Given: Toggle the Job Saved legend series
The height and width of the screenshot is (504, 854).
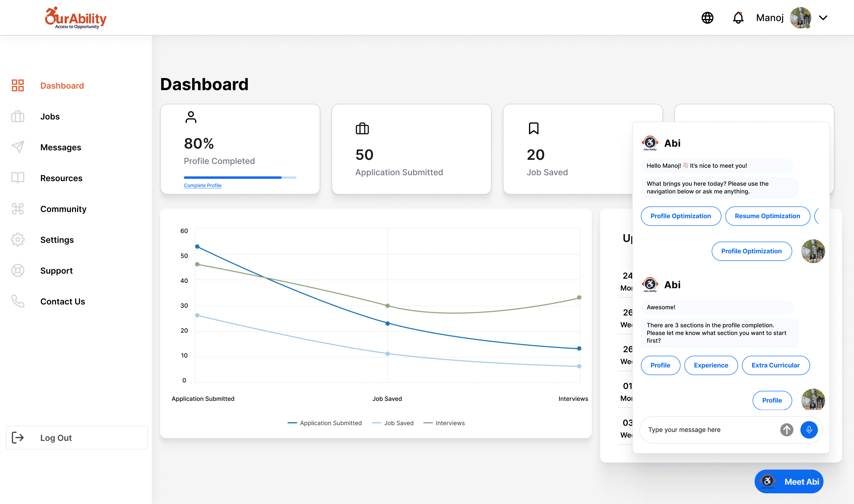Looking at the screenshot, I should click(393, 423).
